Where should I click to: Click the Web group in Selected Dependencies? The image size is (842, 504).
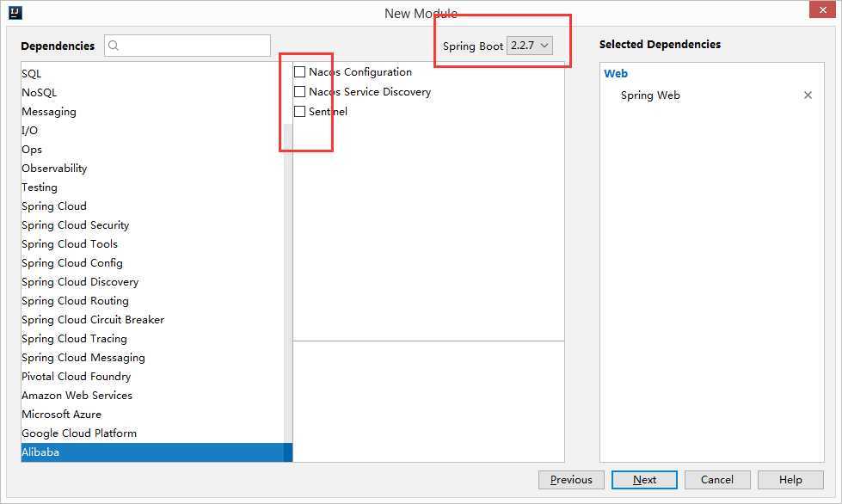coord(616,73)
